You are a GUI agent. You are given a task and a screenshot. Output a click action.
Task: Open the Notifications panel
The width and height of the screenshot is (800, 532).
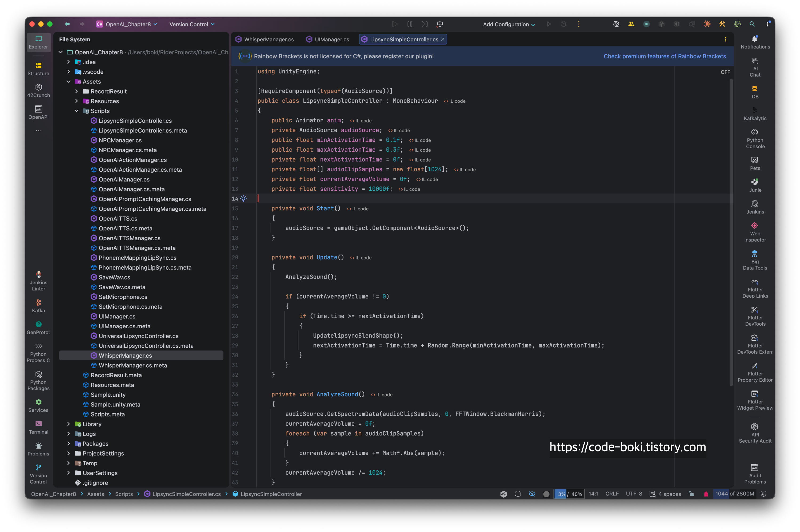pos(755,42)
